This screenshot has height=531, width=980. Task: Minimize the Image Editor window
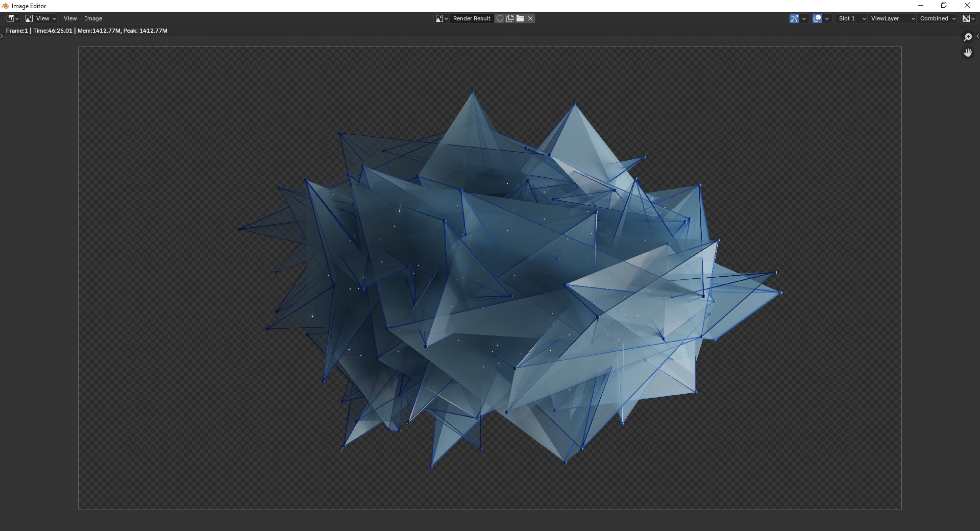(x=921, y=6)
